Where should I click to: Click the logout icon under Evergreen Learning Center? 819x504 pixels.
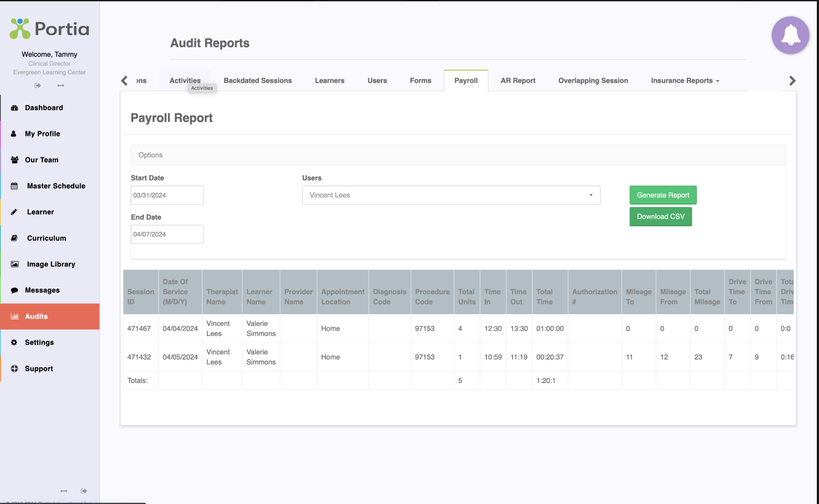point(38,85)
